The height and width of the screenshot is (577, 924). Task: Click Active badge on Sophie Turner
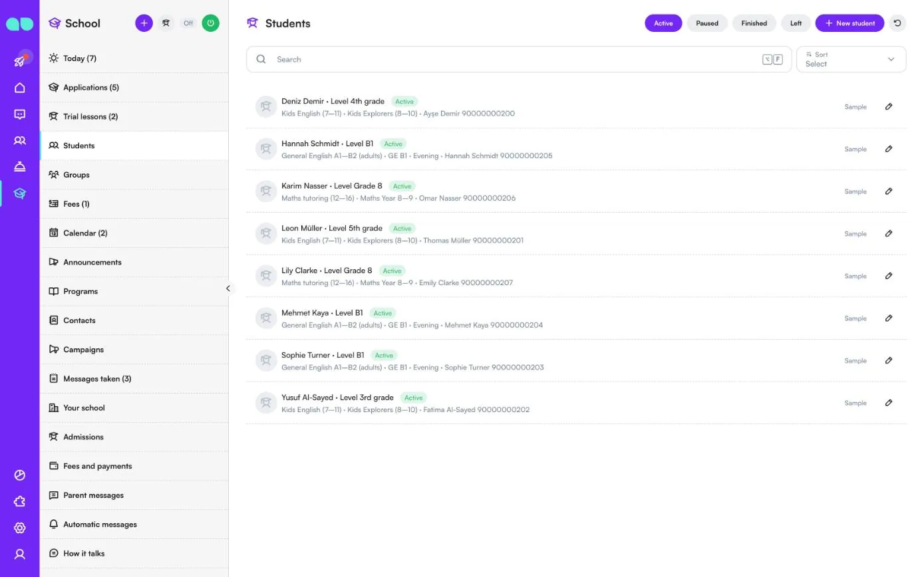coord(385,355)
